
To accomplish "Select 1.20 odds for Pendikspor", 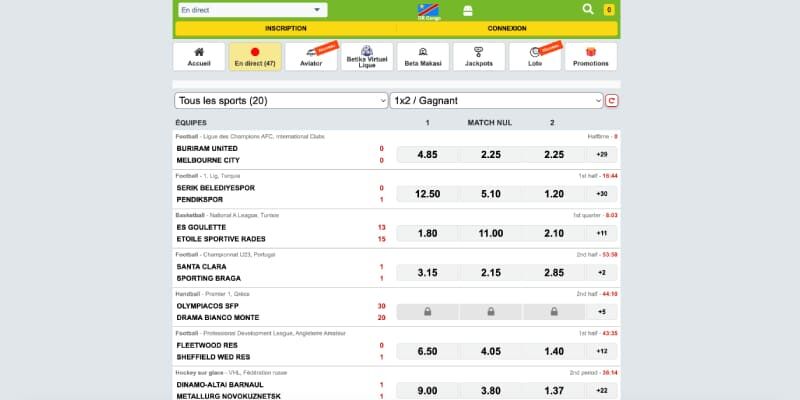I will [554, 194].
